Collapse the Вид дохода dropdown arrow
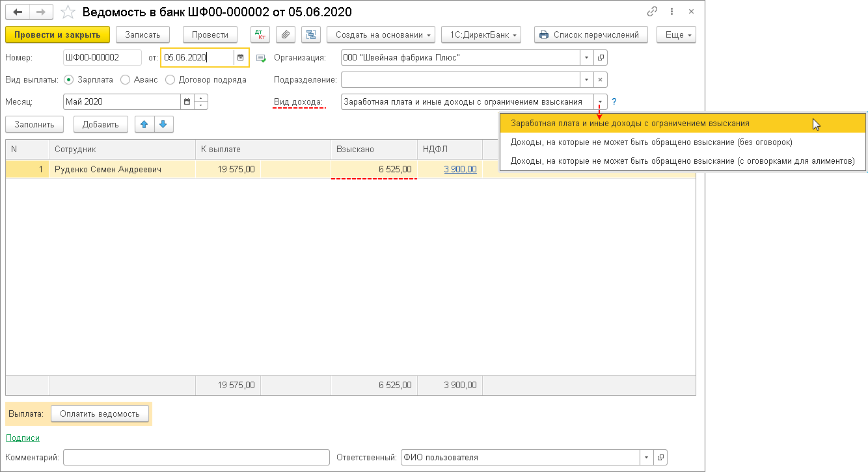Image resolution: width=868 pixels, height=472 pixels. (x=600, y=102)
